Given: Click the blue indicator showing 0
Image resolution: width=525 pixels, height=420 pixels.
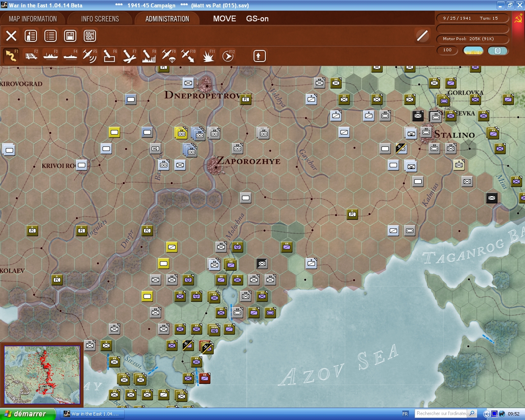Looking at the screenshot, I should click(498, 50).
